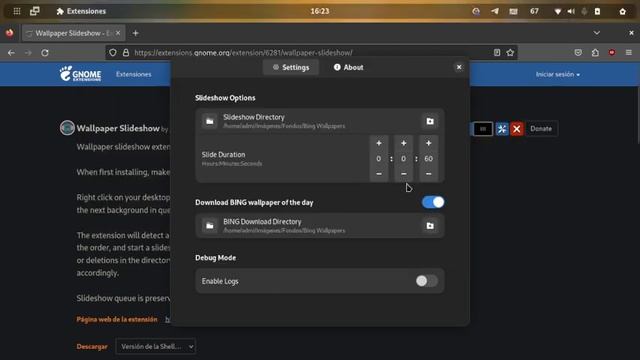Open a new browser tab with plus button

[x=136, y=33]
